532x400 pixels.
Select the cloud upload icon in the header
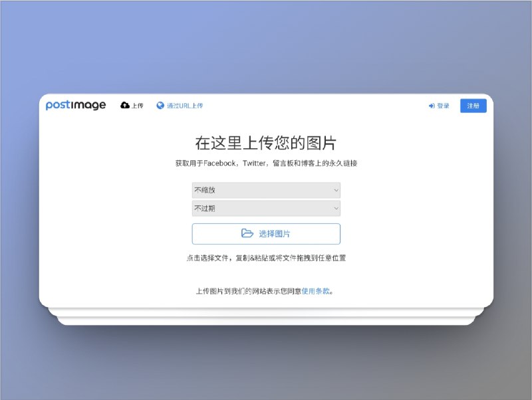pyautogui.click(x=124, y=105)
